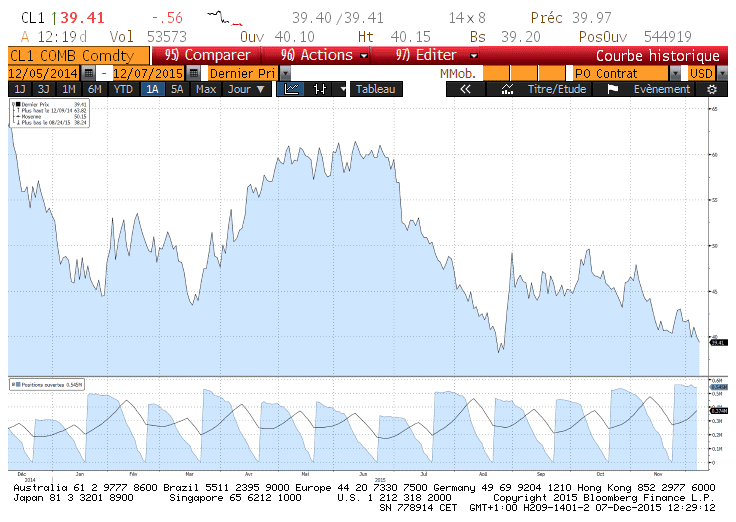Open the Jour periodicity dropdown
This screenshot has height=522, width=736.
(x=247, y=89)
